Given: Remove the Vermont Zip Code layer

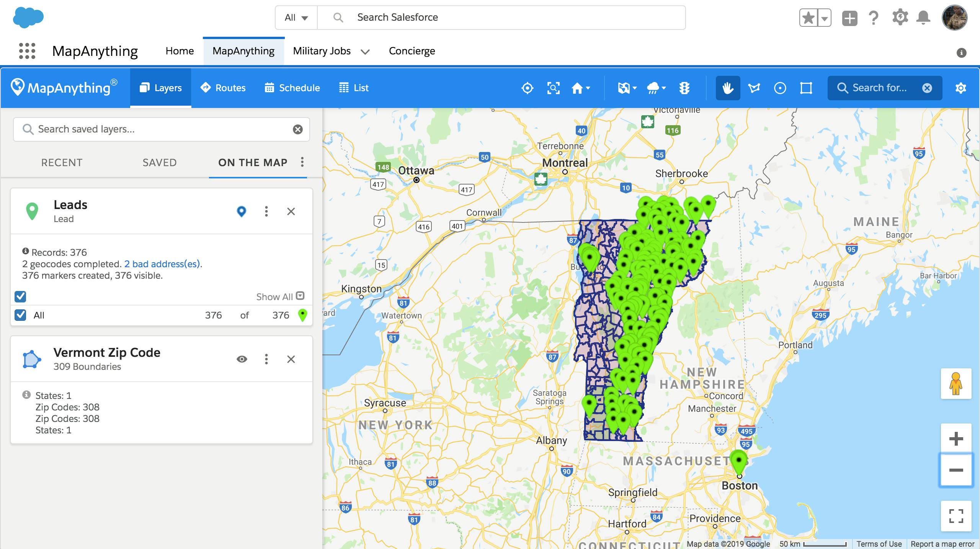Looking at the screenshot, I should pyautogui.click(x=291, y=359).
